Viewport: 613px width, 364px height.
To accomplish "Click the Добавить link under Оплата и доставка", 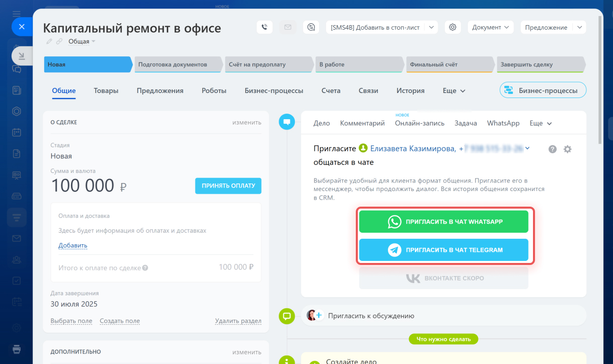I will coord(73,245).
